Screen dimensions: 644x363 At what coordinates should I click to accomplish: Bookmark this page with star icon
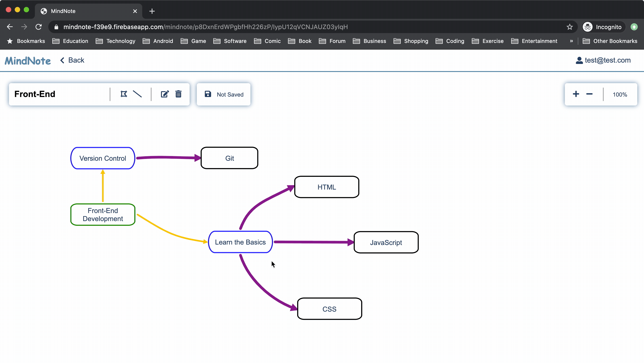pyautogui.click(x=570, y=27)
